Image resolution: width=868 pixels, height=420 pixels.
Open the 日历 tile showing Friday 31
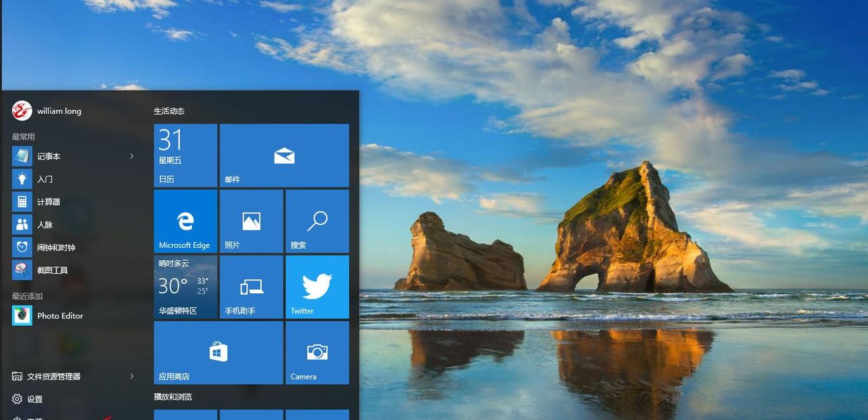click(x=185, y=154)
